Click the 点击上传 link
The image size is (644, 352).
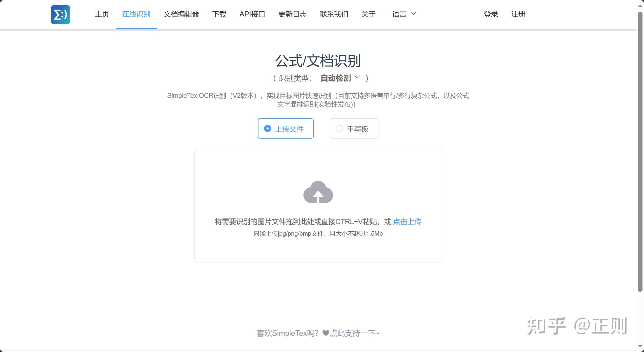(407, 222)
